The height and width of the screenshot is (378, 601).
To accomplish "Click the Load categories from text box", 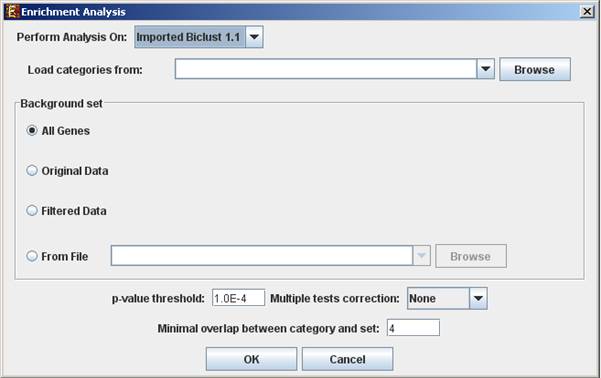I will (326, 69).
